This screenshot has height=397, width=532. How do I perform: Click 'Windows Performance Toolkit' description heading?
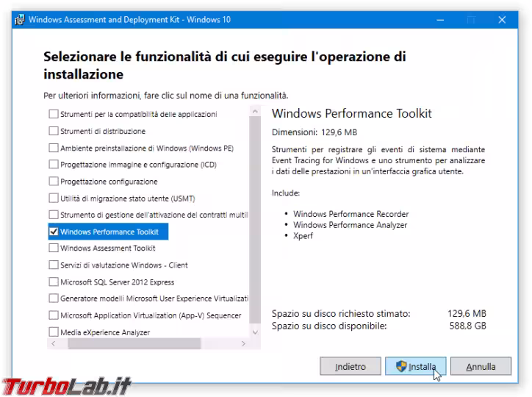pos(351,113)
